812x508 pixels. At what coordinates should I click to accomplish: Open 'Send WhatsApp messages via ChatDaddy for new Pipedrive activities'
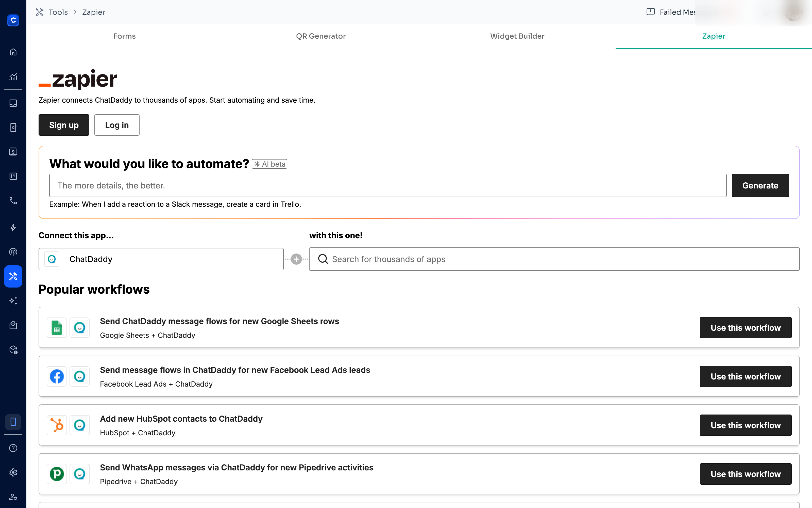point(236,467)
